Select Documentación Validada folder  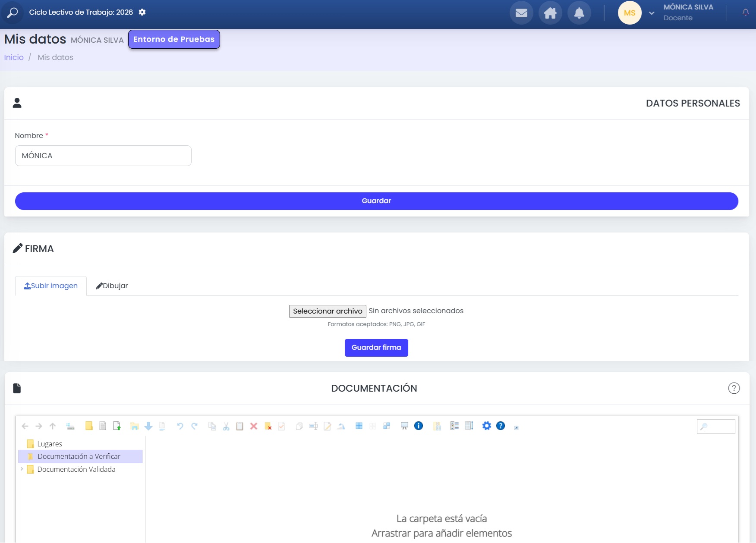[x=76, y=469]
